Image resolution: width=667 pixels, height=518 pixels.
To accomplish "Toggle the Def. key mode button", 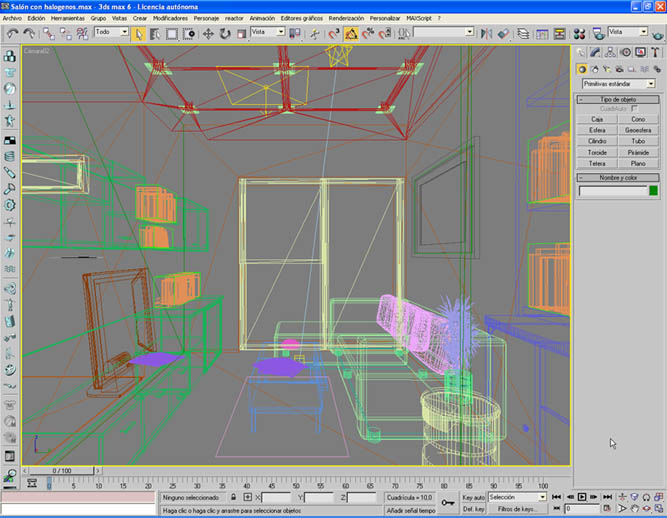I will tap(473, 509).
